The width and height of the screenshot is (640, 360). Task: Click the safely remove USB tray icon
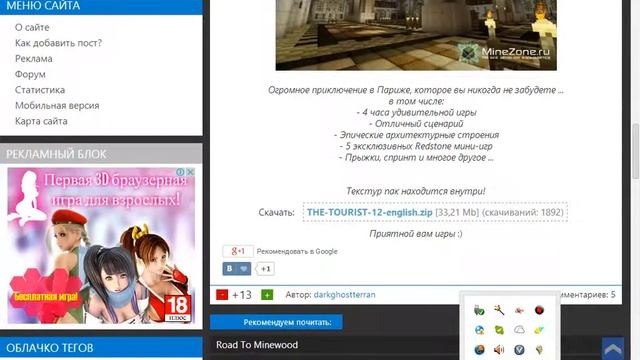click(479, 310)
